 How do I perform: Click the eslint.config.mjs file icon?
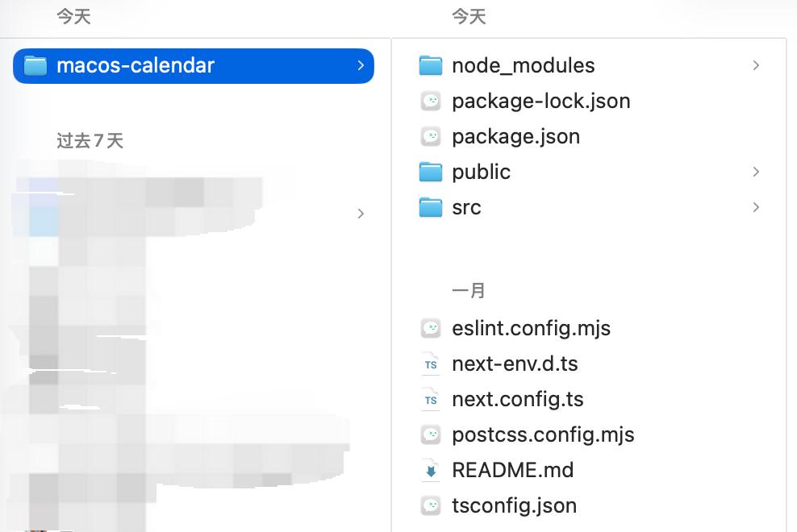431,328
